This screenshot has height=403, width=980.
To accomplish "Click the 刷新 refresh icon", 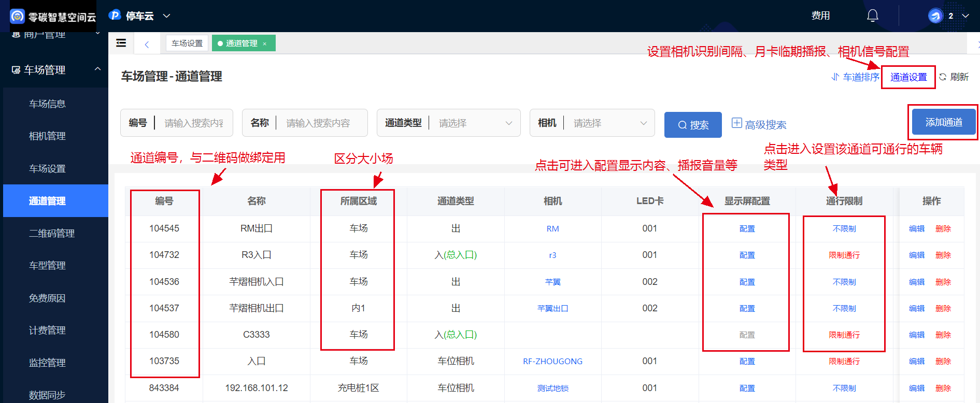I will click(943, 77).
